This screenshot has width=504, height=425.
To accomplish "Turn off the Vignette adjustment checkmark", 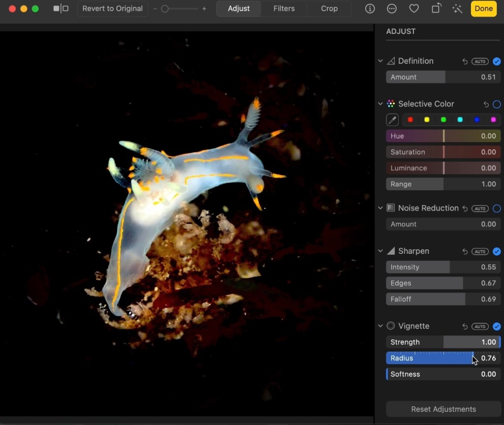I will pyautogui.click(x=497, y=326).
